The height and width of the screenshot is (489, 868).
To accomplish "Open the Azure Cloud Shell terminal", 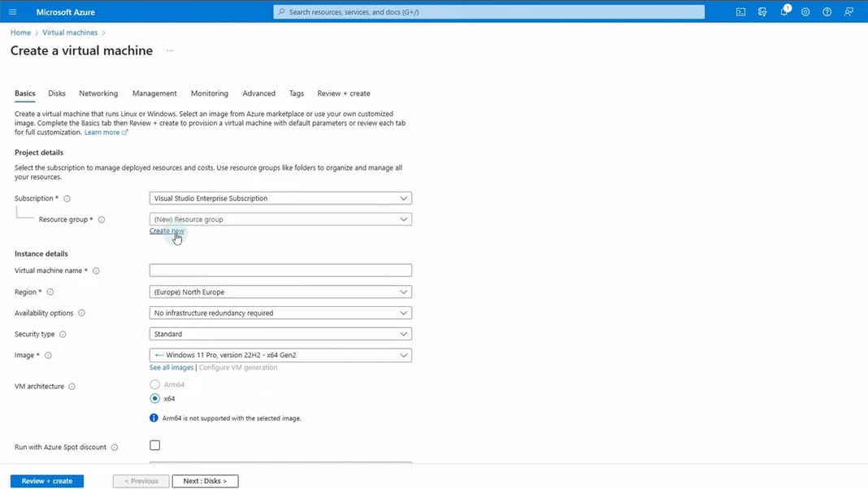I will coord(740,11).
